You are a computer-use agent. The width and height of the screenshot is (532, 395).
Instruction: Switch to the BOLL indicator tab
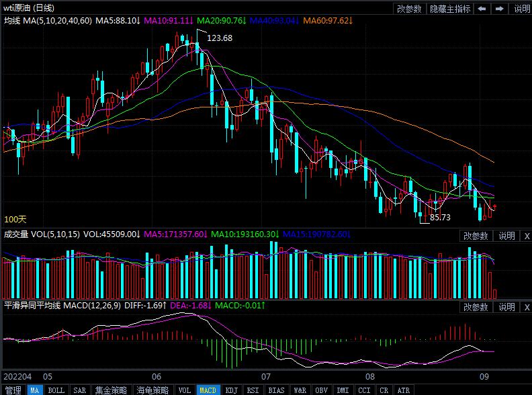click(x=56, y=390)
